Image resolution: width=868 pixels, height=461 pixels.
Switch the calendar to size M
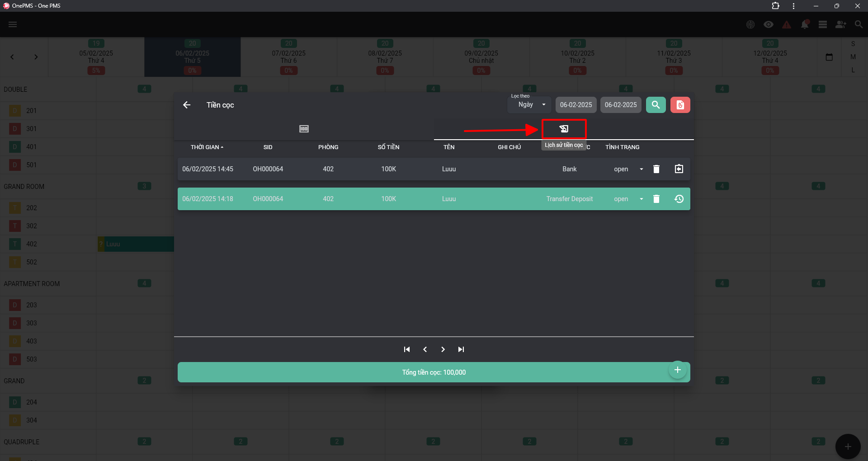tap(853, 57)
